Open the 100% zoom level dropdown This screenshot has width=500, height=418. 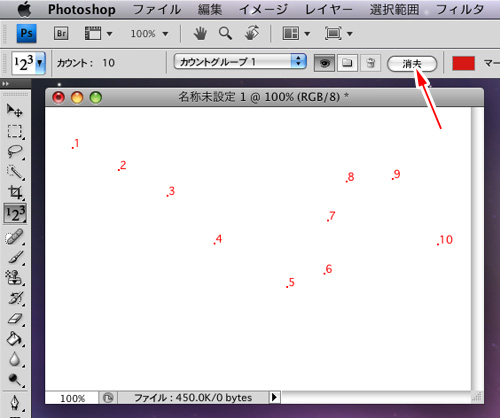149,34
